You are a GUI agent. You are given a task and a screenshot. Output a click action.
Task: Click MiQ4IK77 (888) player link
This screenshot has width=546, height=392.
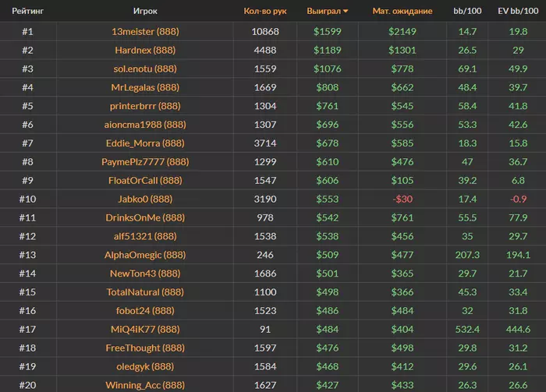[x=144, y=330]
